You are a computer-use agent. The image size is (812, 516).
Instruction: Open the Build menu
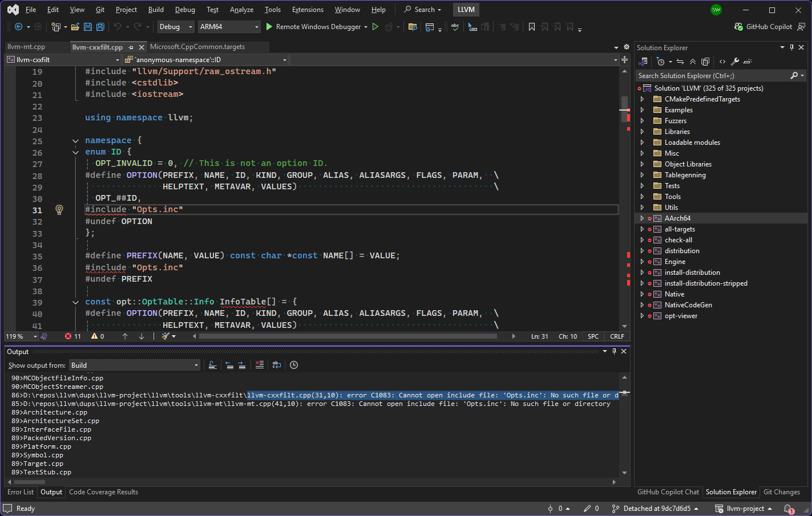pyautogui.click(x=156, y=10)
